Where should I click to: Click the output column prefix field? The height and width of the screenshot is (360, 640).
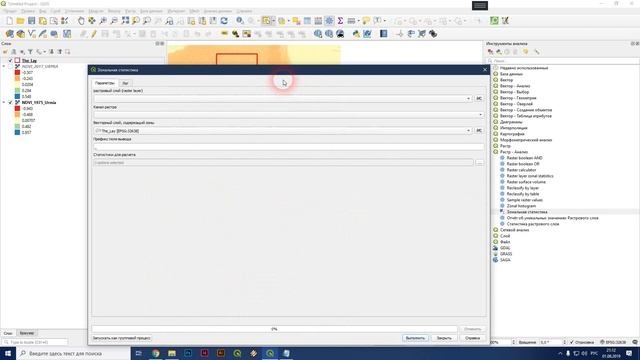coord(289,146)
